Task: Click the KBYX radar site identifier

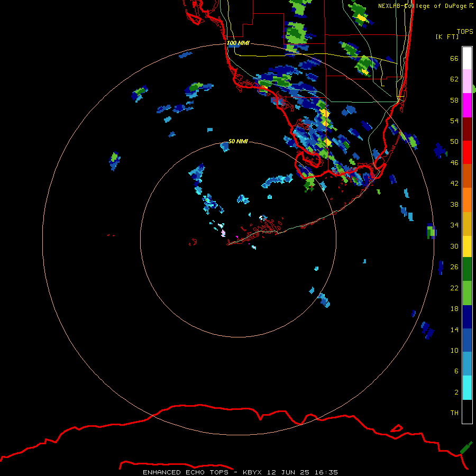Action: point(252,472)
